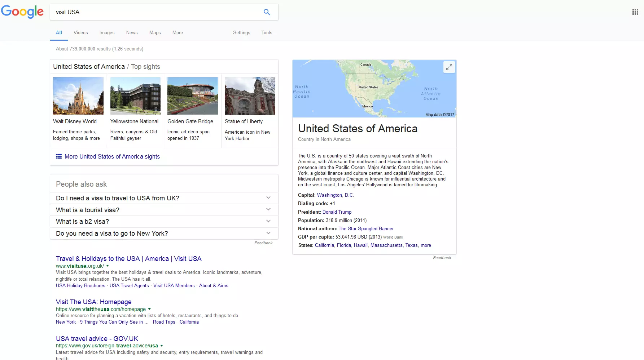Open the Walt Disney World thumbnail

pos(78,96)
